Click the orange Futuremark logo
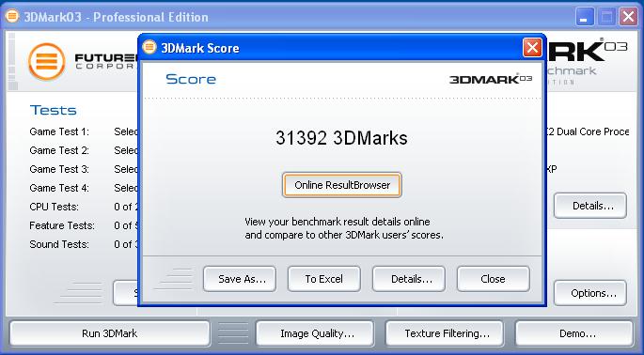Viewport: 644px width, 355px height. (x=47, y=62)
